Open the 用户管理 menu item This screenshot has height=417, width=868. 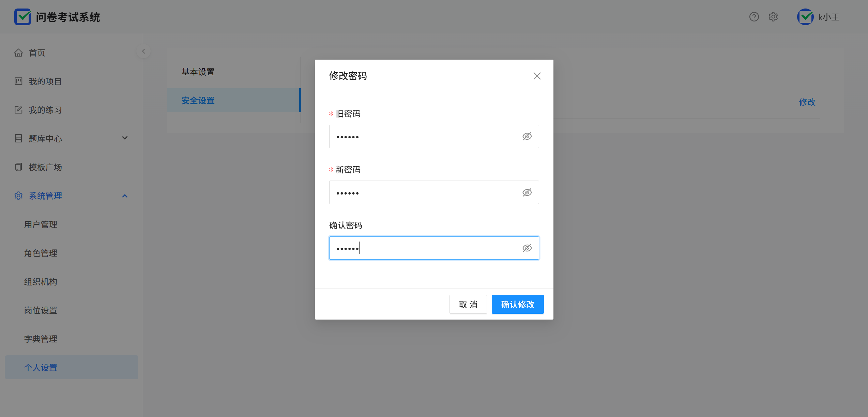pyautogui.click(x=41, y=225)
